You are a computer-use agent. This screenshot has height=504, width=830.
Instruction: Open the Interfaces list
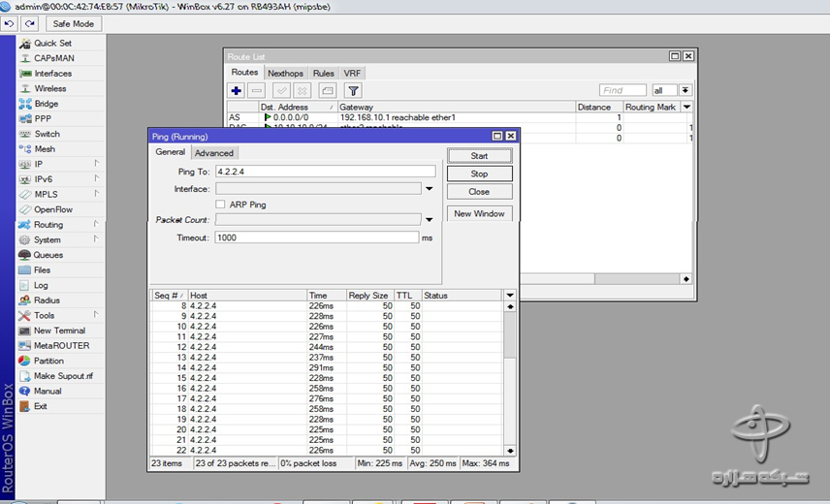point(53,74)
